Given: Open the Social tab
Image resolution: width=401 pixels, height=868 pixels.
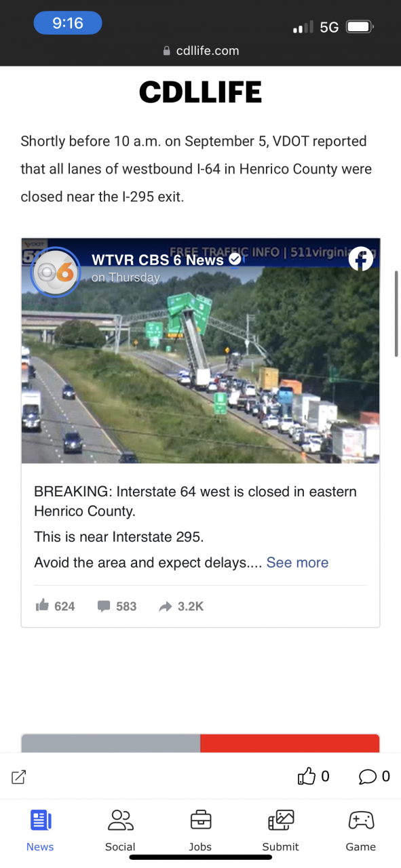Looking at the screenshot, I should pyautogui.click(x=120, y=831).
